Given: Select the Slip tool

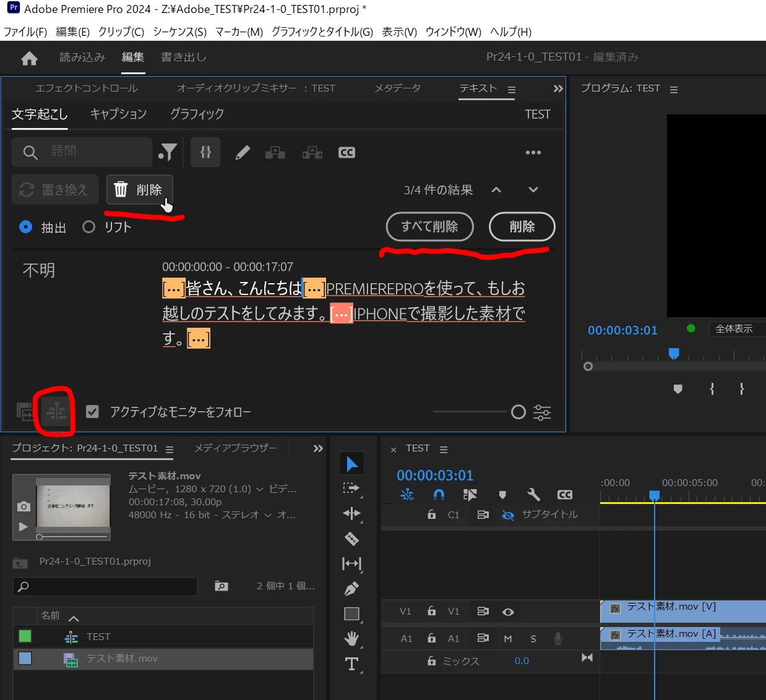Looking at the screenshot, I should click(x=351, y=563).
